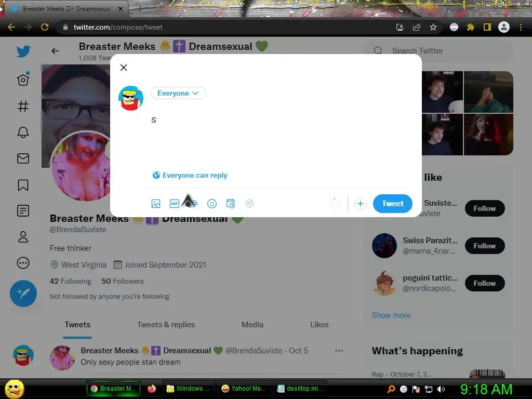Open 50 Followers list
Image resolution: width=532 pixels, height=399 pixels.
123,281
